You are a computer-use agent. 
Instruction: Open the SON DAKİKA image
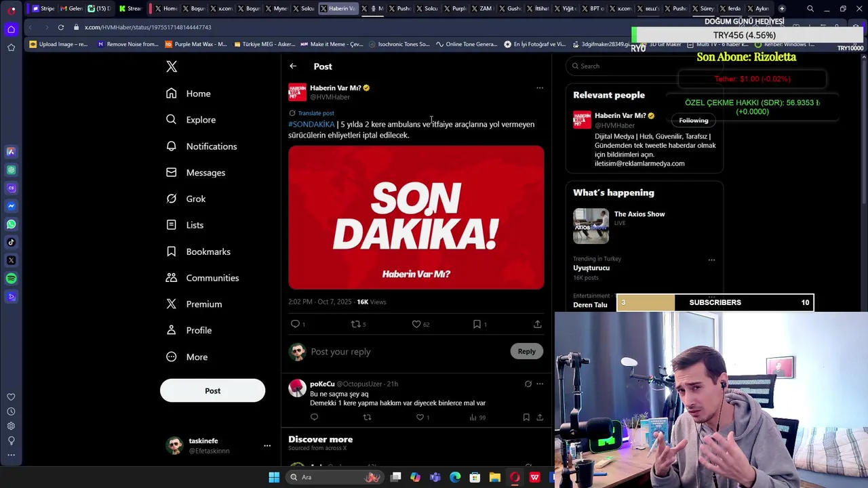click(x=416, y=218)
